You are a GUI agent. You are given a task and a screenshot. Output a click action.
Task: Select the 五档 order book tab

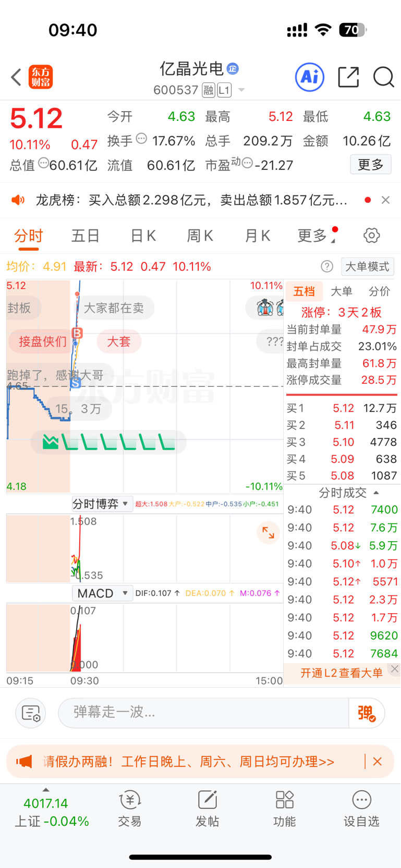pos(304,291)
